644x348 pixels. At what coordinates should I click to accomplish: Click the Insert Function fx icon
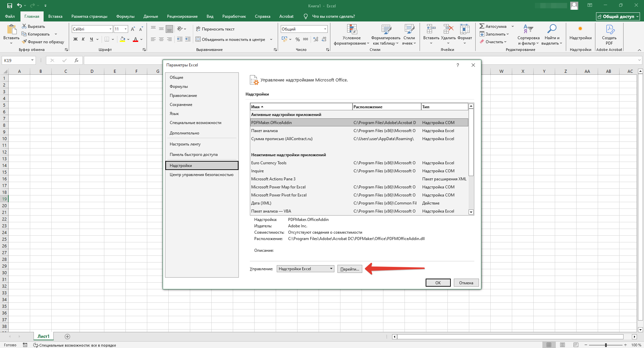click(76, 60)
